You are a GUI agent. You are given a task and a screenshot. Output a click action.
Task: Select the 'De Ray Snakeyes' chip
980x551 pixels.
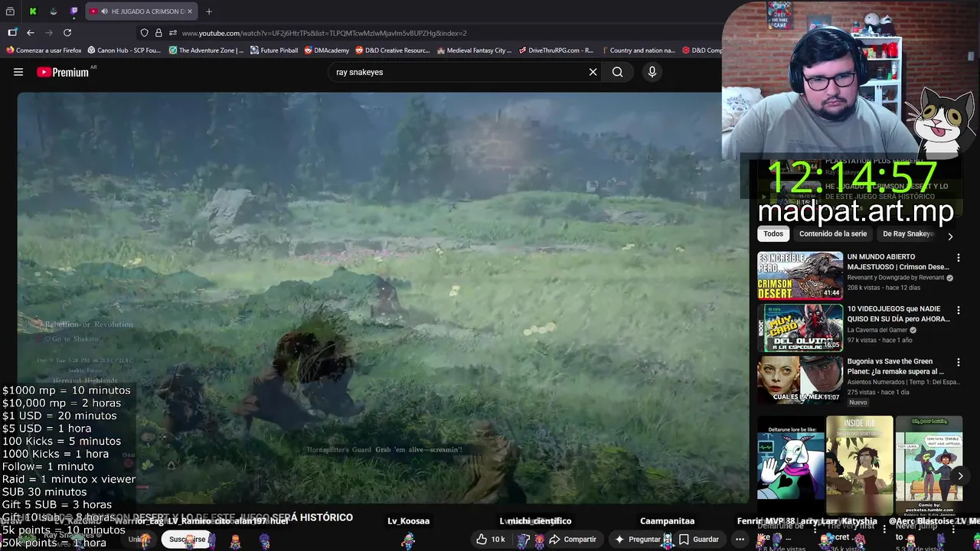(908, 233)
